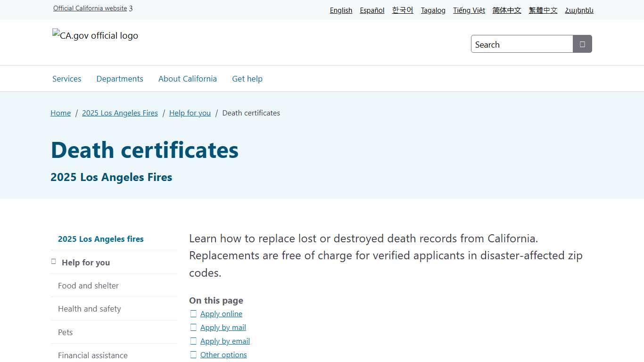
Task: Click inside the Search input field
Action: (x=519, y=44)
